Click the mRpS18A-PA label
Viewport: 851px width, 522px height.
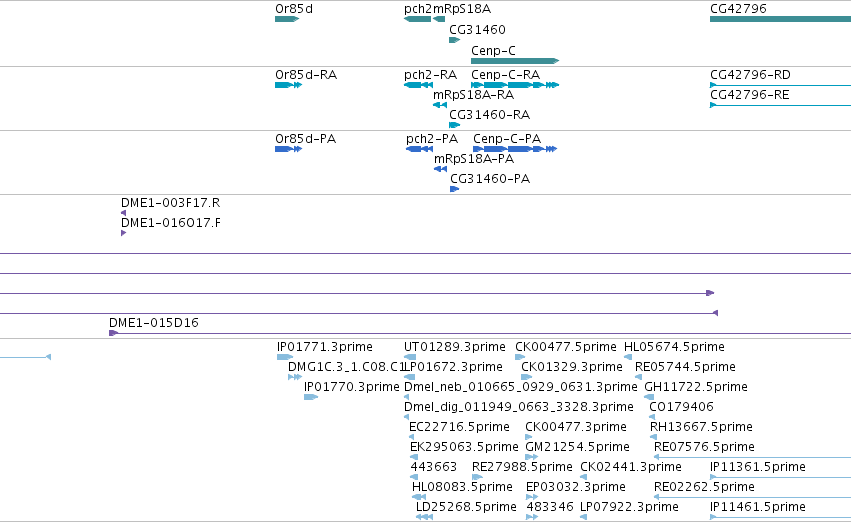474,159
